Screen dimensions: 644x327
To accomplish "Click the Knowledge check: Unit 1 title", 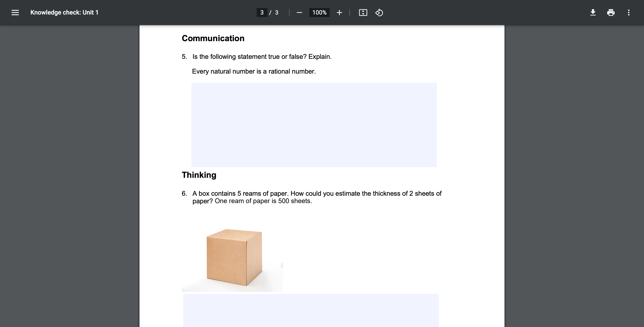I will point(64,13).
